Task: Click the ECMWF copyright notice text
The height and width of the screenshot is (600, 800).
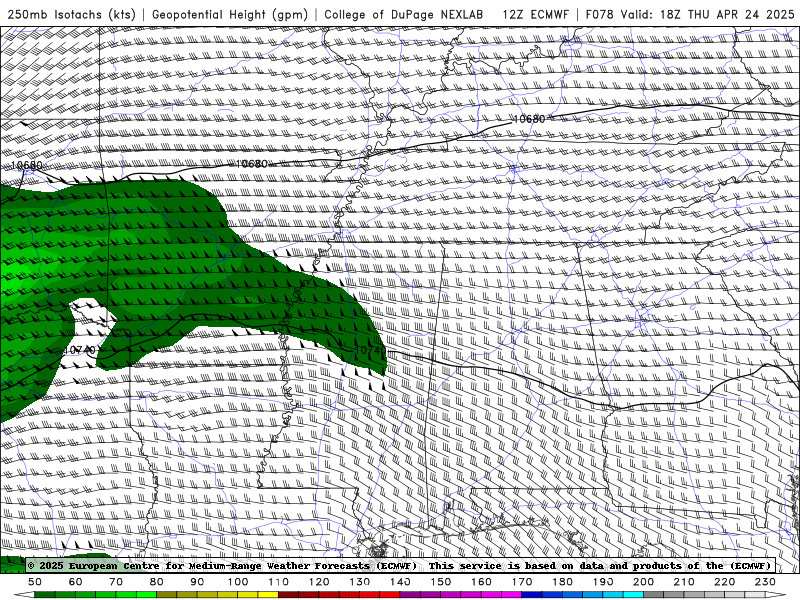Action: point(223,566)
